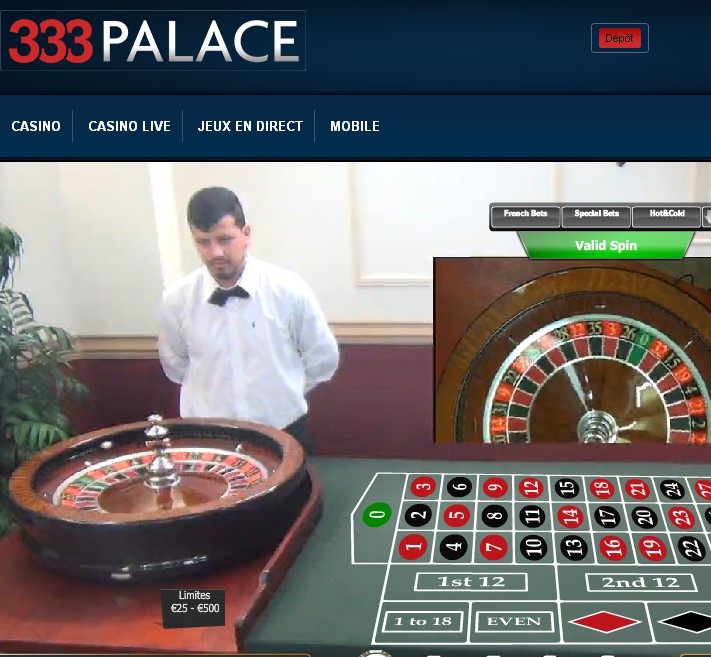Bet on the EVEN field

point(514,621)
